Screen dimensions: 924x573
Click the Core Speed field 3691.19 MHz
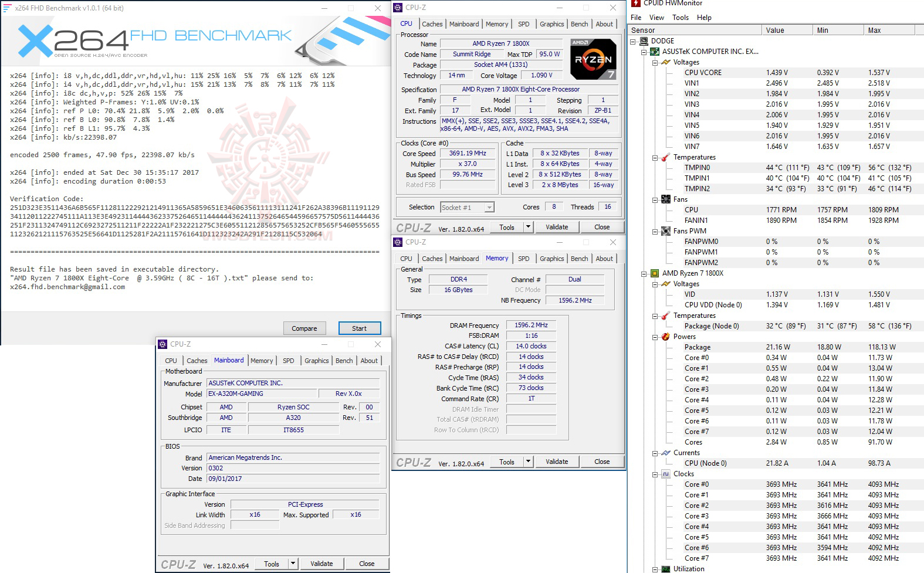pos(468,154)
